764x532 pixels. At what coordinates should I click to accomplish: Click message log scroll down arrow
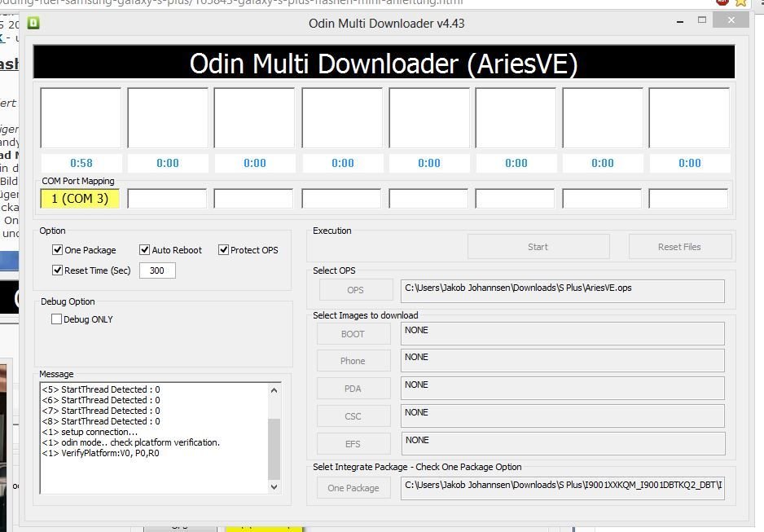274,486
